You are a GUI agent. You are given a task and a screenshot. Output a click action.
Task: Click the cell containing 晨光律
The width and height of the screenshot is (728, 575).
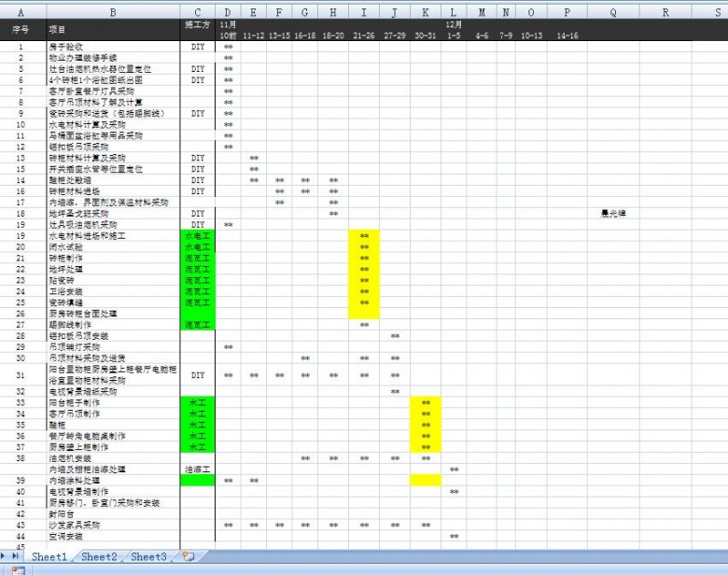pos(613,214)
